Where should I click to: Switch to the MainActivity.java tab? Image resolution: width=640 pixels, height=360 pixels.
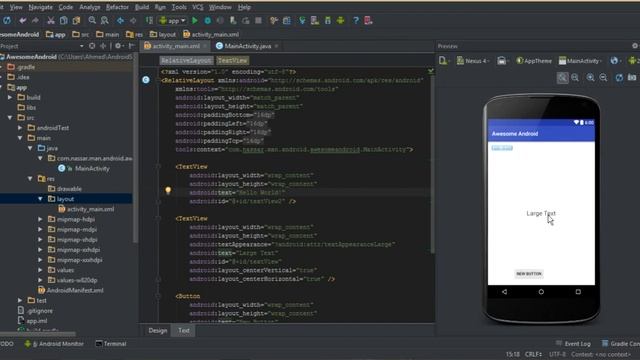(247, 46)
